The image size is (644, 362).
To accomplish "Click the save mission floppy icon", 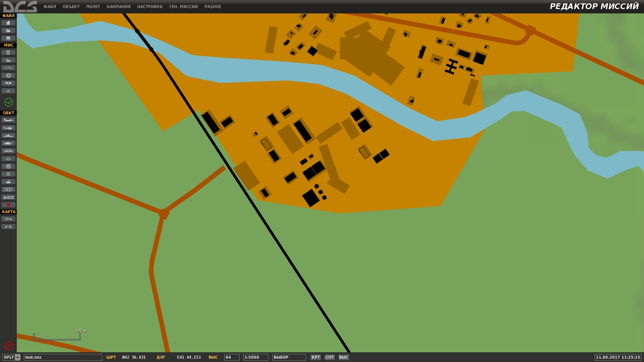I will click(x=8, y=38).
